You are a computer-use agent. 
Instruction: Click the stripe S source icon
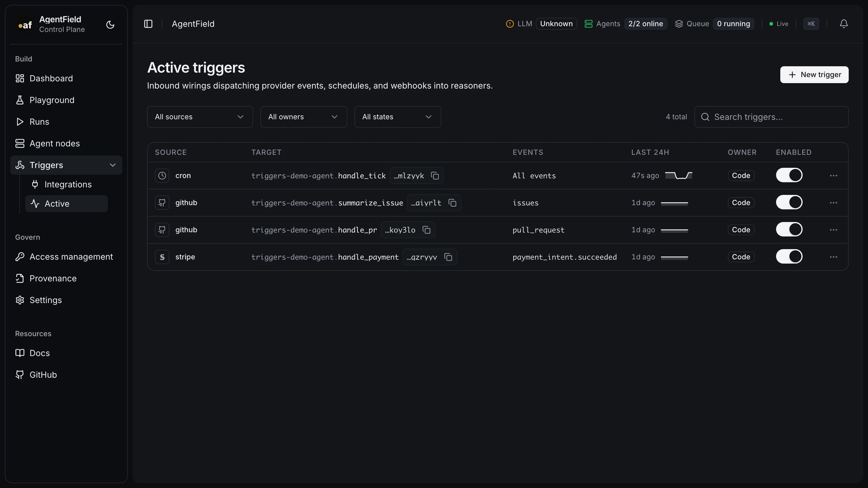coord(162,257)
